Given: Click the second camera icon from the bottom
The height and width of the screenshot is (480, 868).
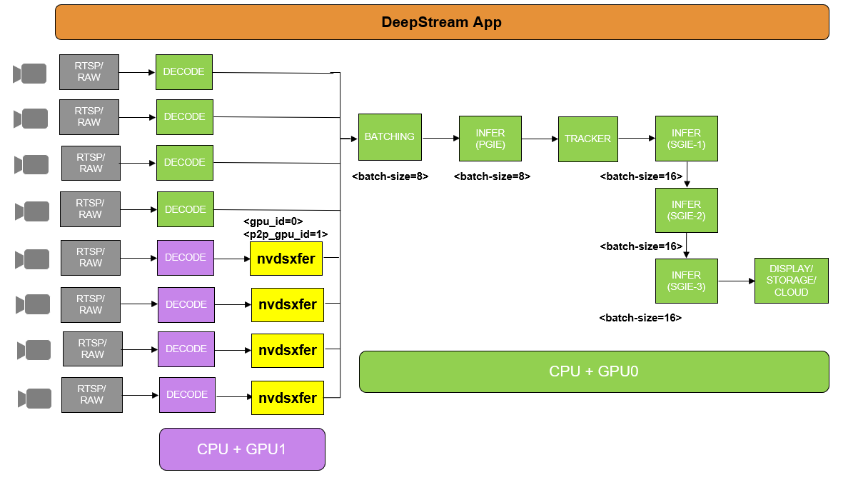Looking at the screenshot, I should click(35, 350).
